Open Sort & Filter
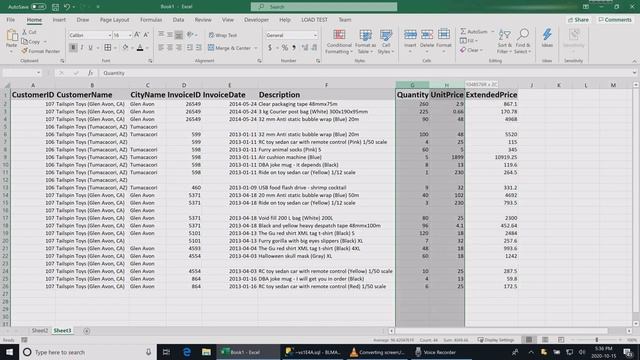Image resolution: width=640 pixels, height=360 pixels. pyautogui.click(x=505, y=41)
